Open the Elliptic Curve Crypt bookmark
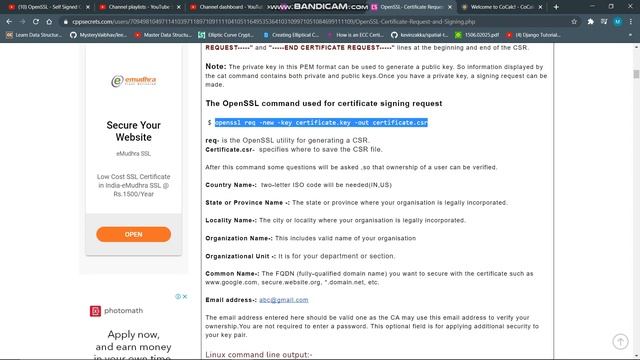640x360 pixels. coord(226,35)
